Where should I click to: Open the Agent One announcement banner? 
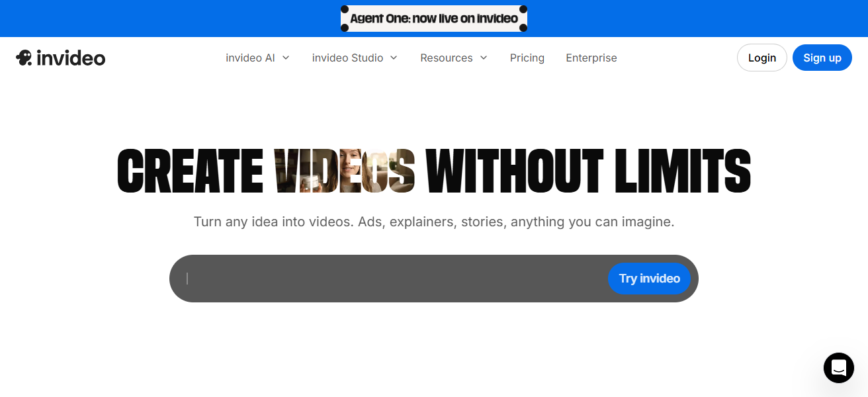(x=434, y=19)
